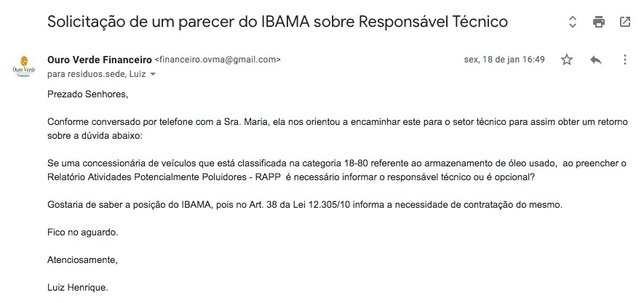
Task: Open the three-dot more options menu
Action: click(624, 60)
